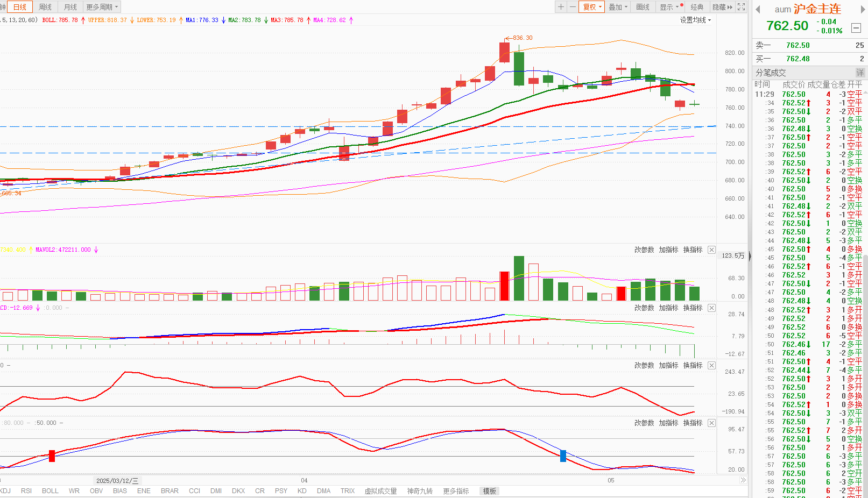Viewport: 868px width, 498px height.
Task: Switch indicator to PSY
Action: (x=281, y=491)
